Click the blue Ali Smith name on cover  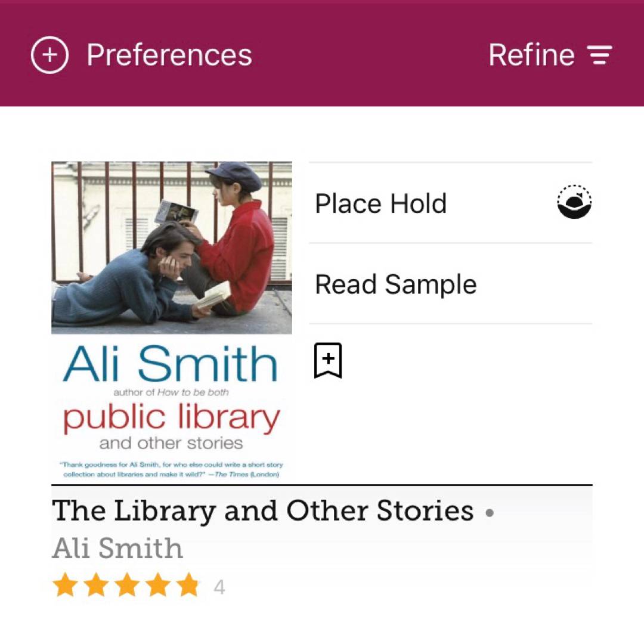(171, 364)
